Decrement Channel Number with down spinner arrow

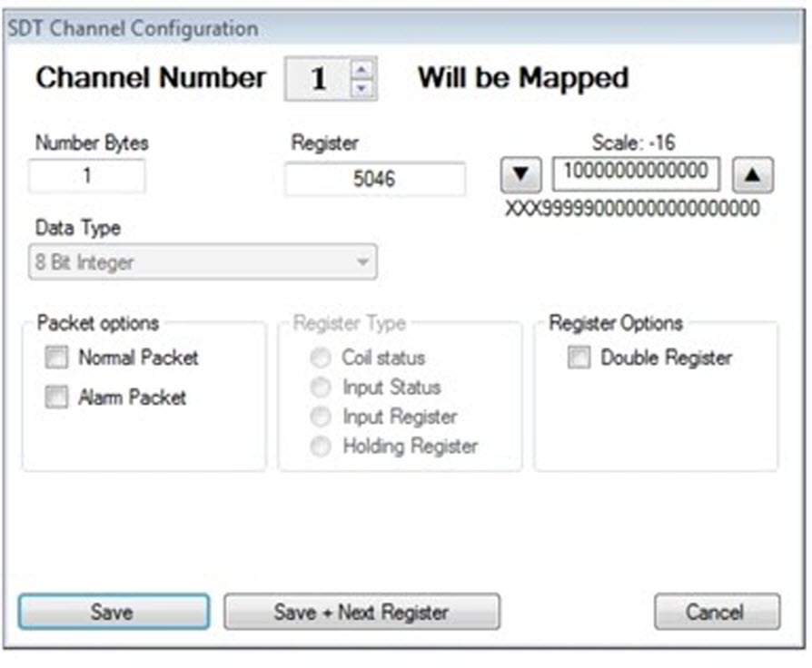click(x=361, y=86)
